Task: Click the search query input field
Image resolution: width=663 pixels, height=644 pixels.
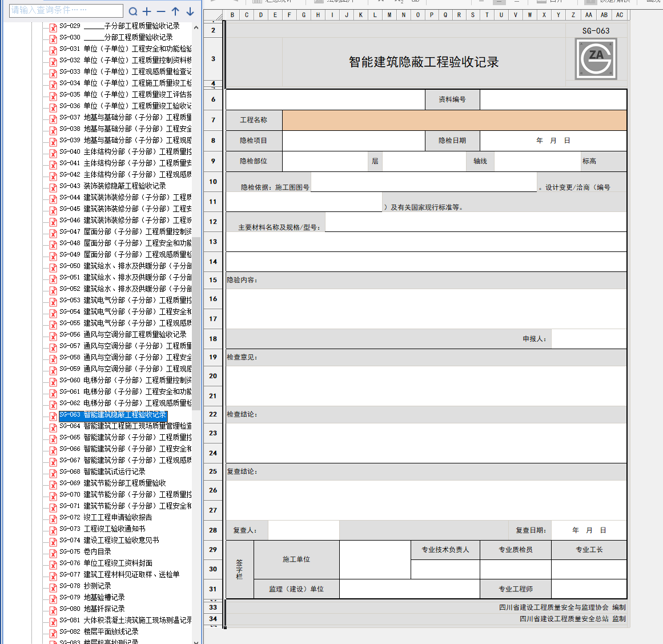Action: click(66, 10)
